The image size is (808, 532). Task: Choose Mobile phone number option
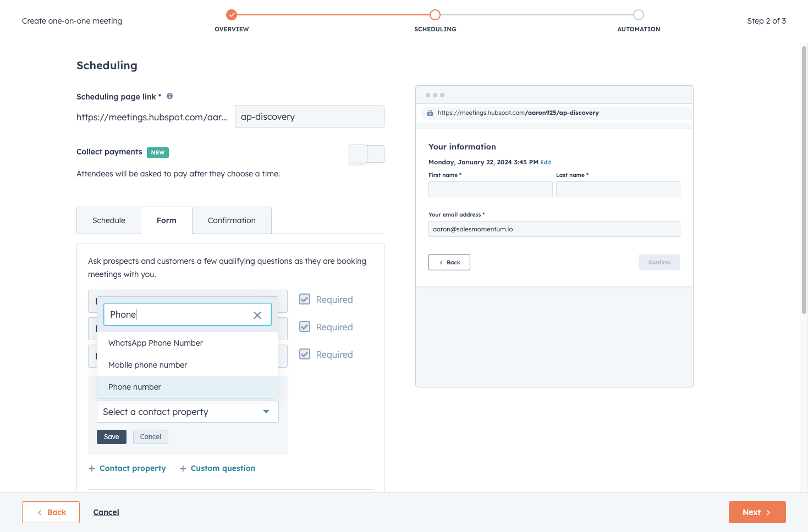(188, 365)
